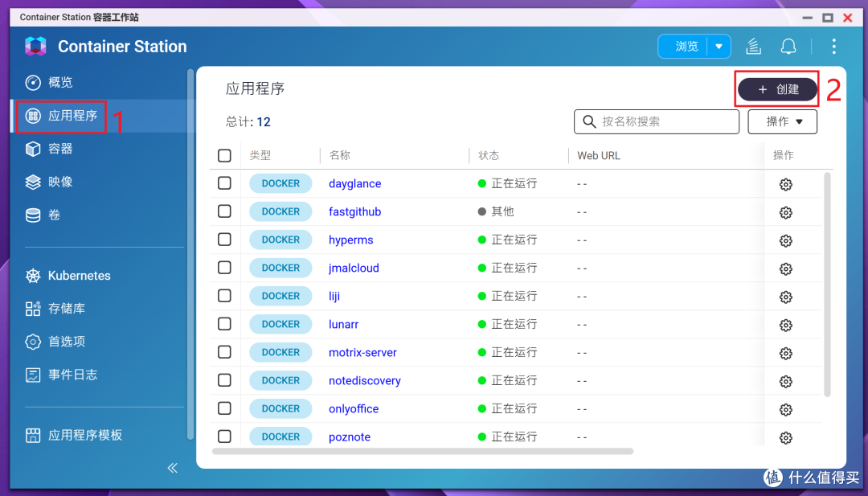Click the gear icon for onlyoffice
This screenshot has height=496, width=868.
tap(785, 410)
